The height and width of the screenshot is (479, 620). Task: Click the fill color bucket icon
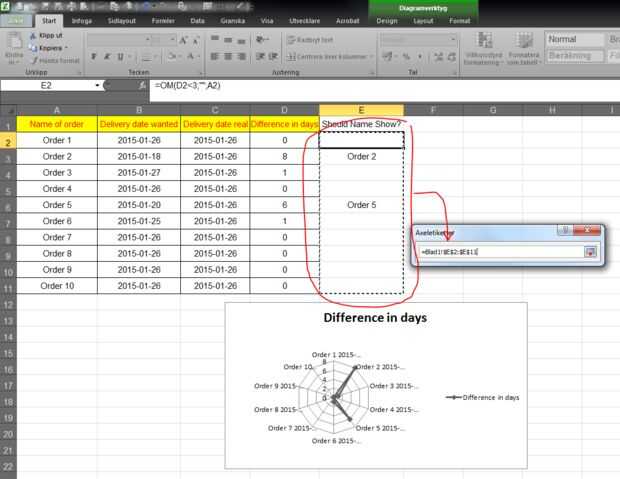[172, 57]
